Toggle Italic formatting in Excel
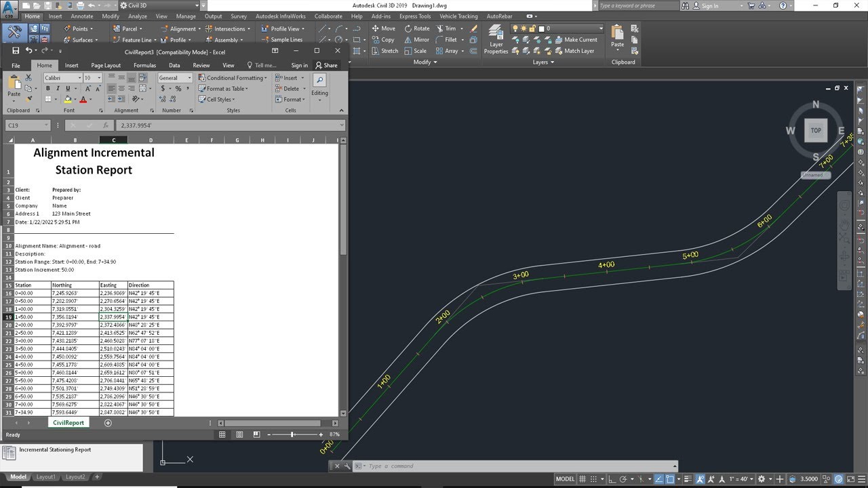Image resolution: width=868 pixels, height=488 pixels. coord(58,89)
